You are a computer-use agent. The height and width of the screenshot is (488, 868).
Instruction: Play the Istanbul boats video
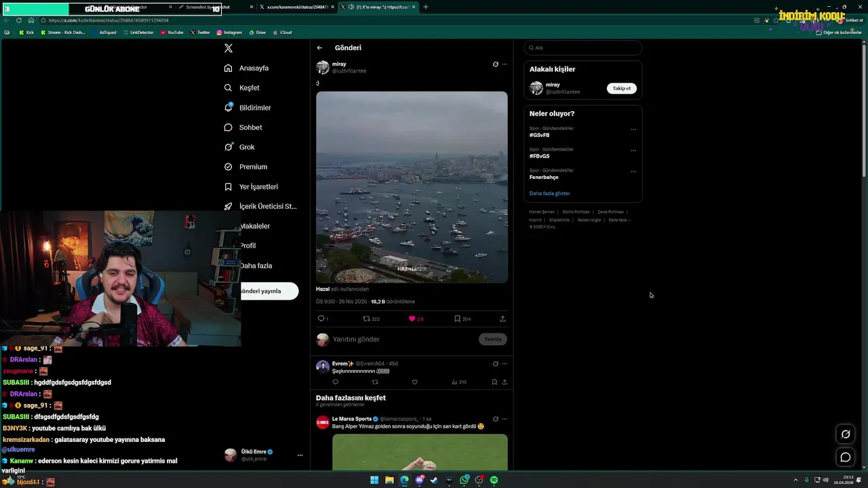click(x=412, y=187)
